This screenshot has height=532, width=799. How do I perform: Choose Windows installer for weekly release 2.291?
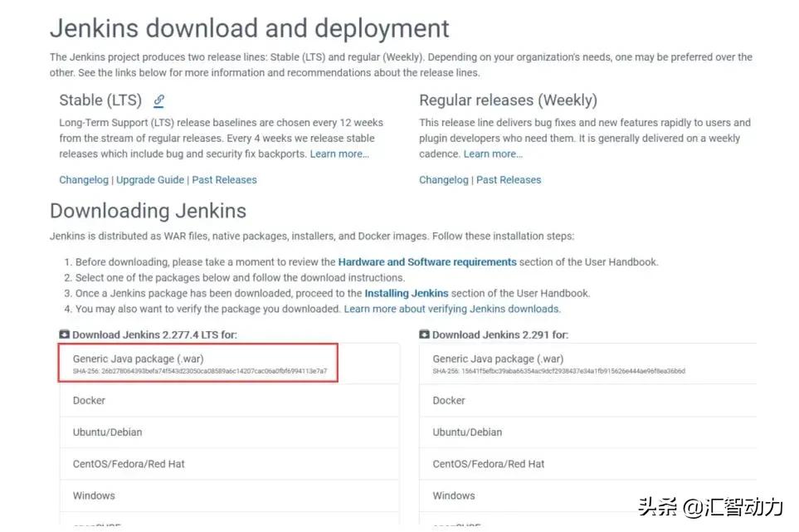coord(454,495)
